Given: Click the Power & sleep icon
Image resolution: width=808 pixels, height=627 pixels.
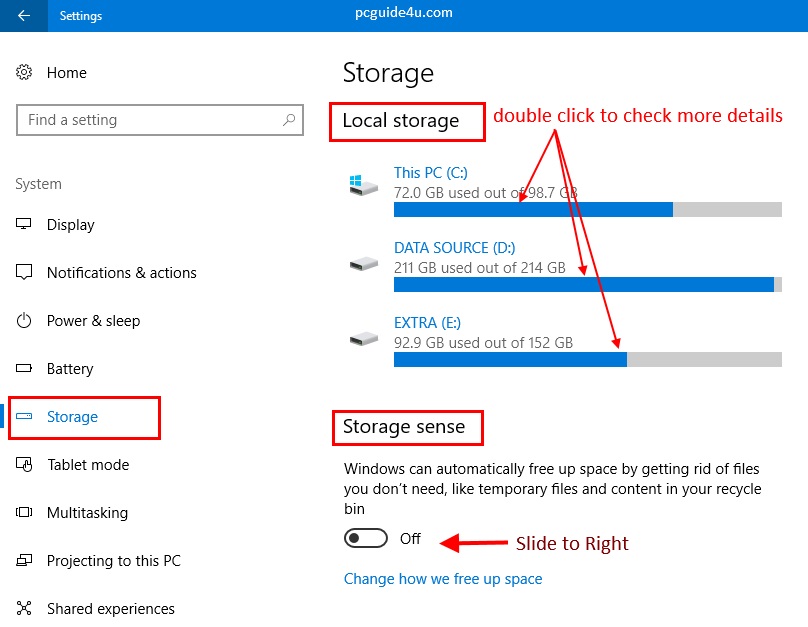Looking at the screenshot, I should coord(25,321).
